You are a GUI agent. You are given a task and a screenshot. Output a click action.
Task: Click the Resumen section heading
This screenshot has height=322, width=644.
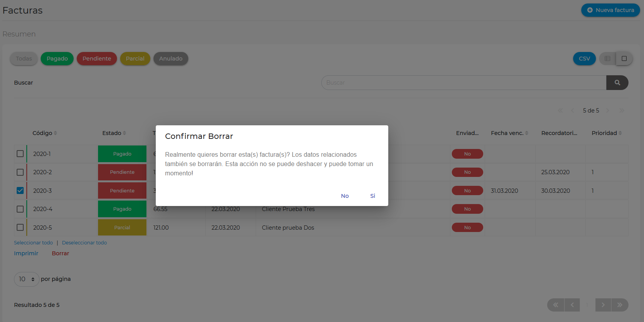tap(19, 34)
